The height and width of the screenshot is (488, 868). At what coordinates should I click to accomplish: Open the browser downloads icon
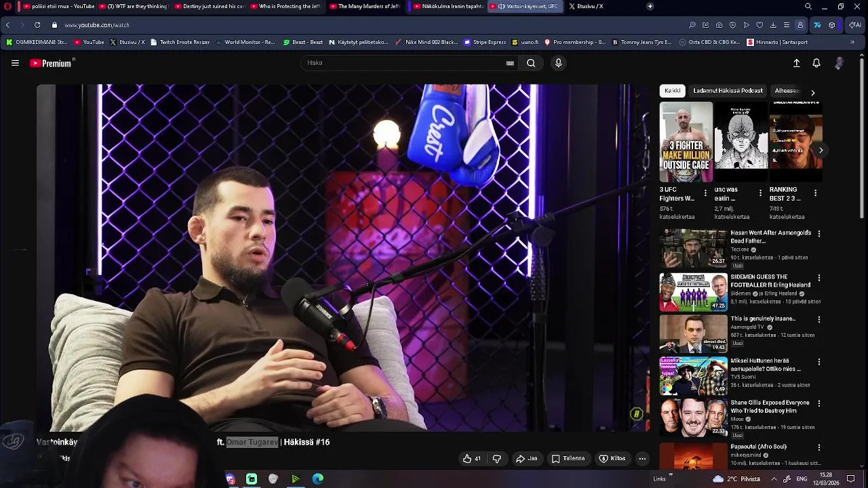pyautogui.click(x=773, y=25)
